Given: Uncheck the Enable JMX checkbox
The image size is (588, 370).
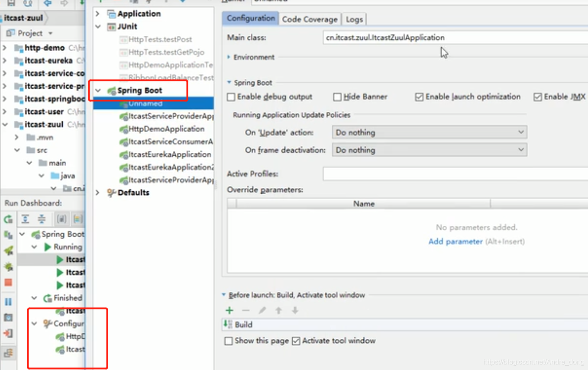Looking at the screenshot, I should pos(538,97).
